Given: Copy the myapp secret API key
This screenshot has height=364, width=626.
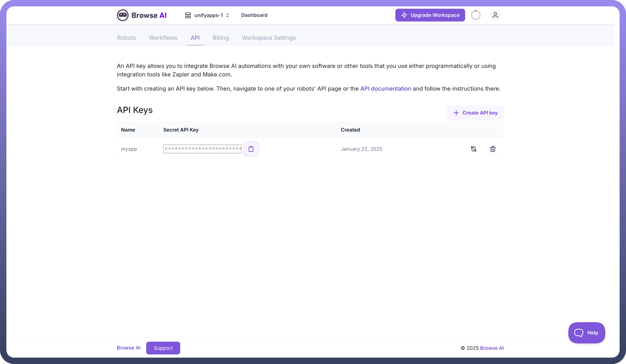Looking at the screenshot, I should point(251,149).
